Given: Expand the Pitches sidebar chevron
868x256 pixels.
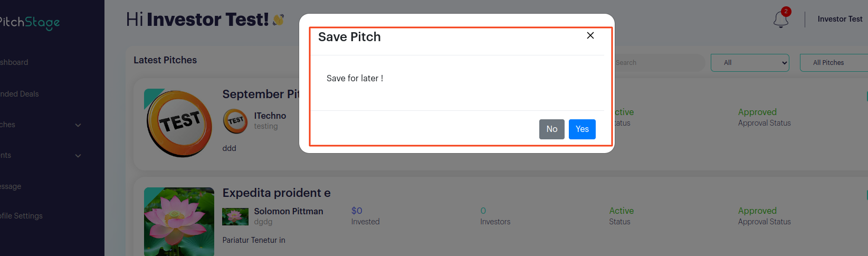Looking at the screenshot, I should (78, 125).
